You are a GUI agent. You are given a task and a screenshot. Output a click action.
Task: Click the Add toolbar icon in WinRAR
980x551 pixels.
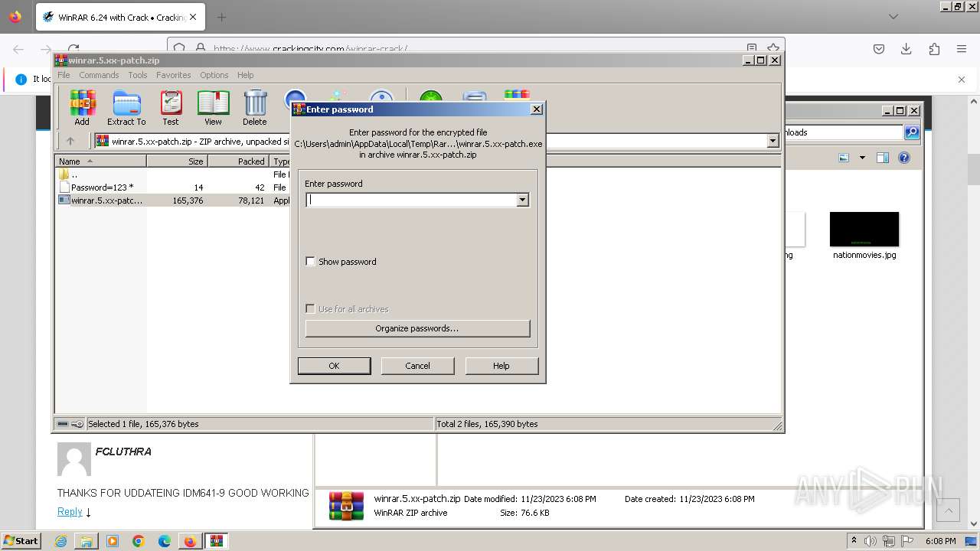pyautogui.click(x=82, y=108)
